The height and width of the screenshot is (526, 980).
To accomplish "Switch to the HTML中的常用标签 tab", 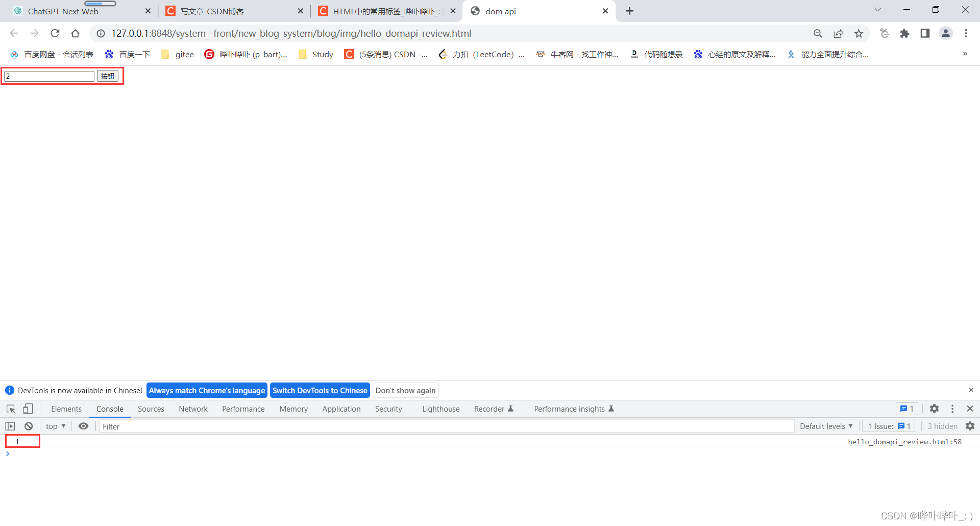I will click(386, 11).
